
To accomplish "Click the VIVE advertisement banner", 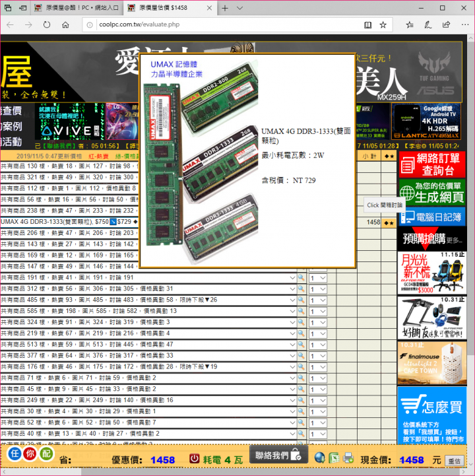I will tap(70, 121).
